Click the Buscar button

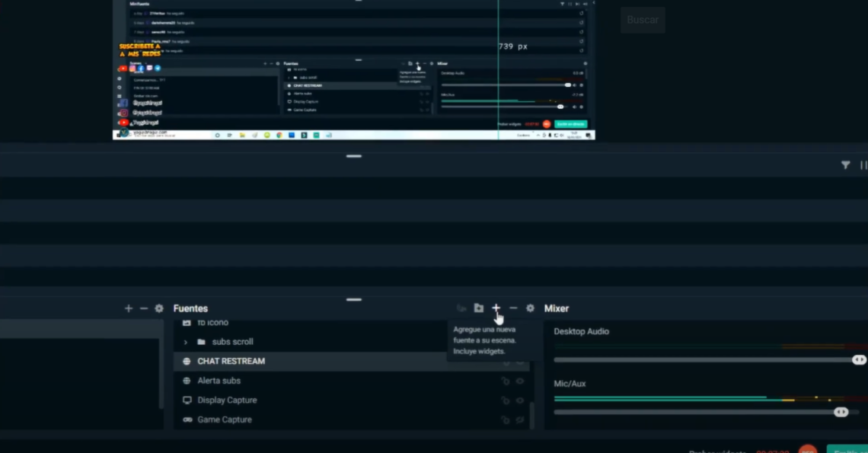(x=642, y=20)
